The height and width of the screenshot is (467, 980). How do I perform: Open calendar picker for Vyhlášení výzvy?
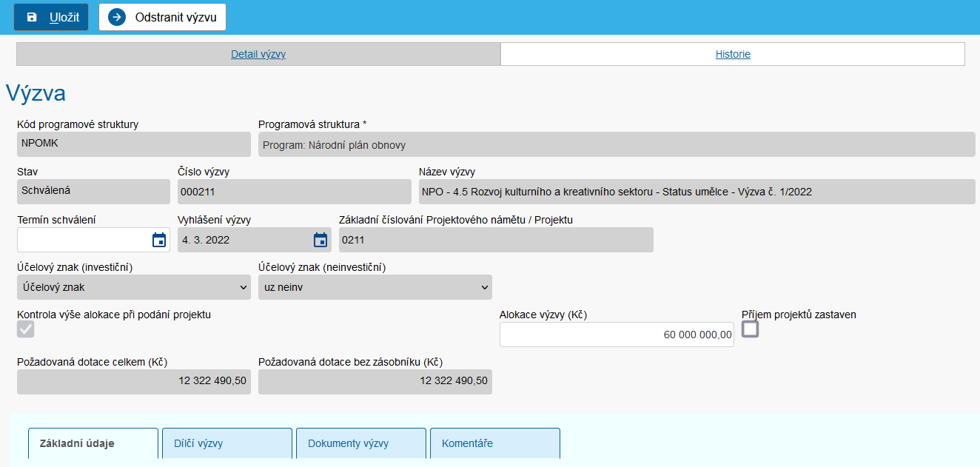320,240
